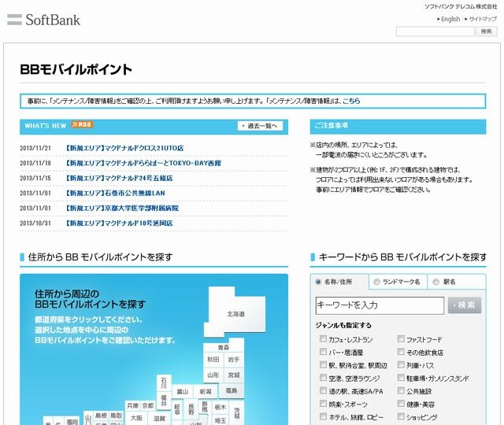Select the 駅名 radio tab
This screenshot has height=425, width=504.
coord(435,282)
